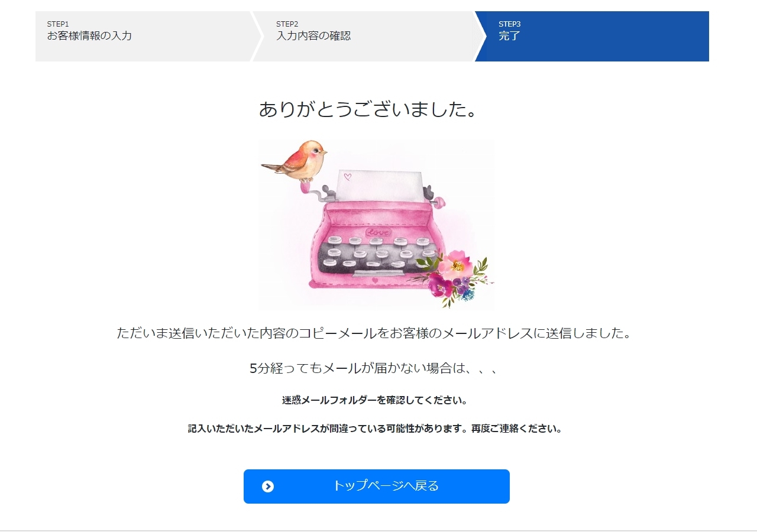Select the STEP3 完了 step
757x532 pixels.
coord(592,36)
